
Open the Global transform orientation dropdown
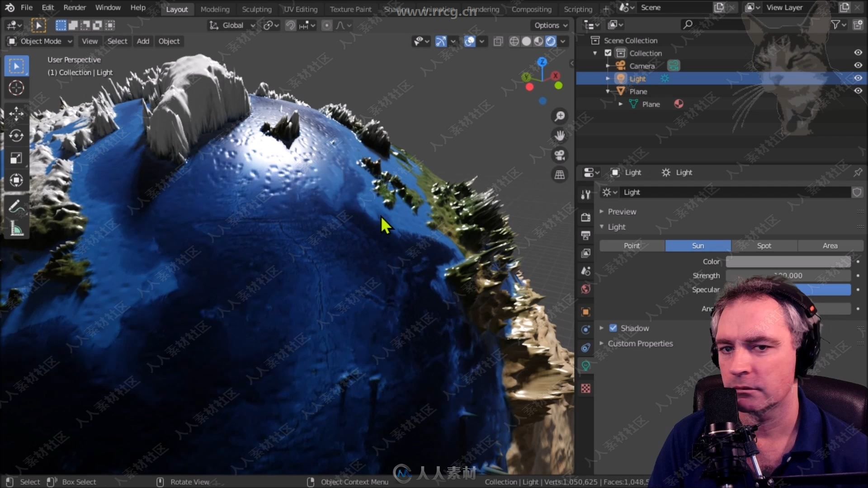232,26
